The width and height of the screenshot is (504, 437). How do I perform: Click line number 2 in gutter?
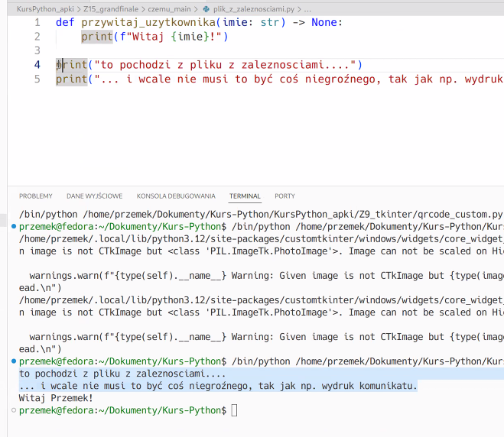[x=37, y=37]
